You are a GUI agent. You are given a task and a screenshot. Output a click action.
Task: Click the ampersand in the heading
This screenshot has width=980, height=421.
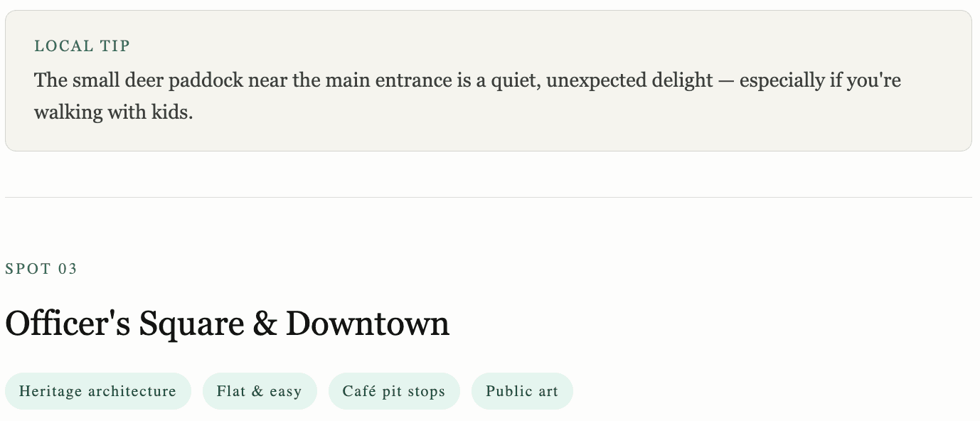click(265, 324)
